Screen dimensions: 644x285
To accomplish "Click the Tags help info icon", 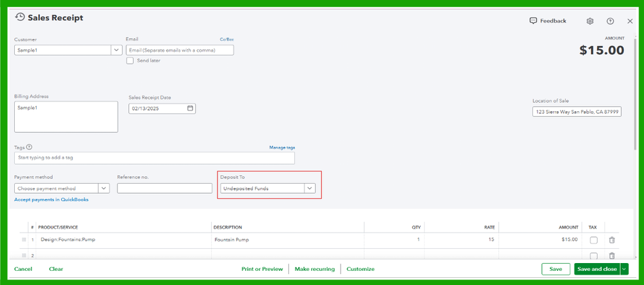I will (29, 147).
